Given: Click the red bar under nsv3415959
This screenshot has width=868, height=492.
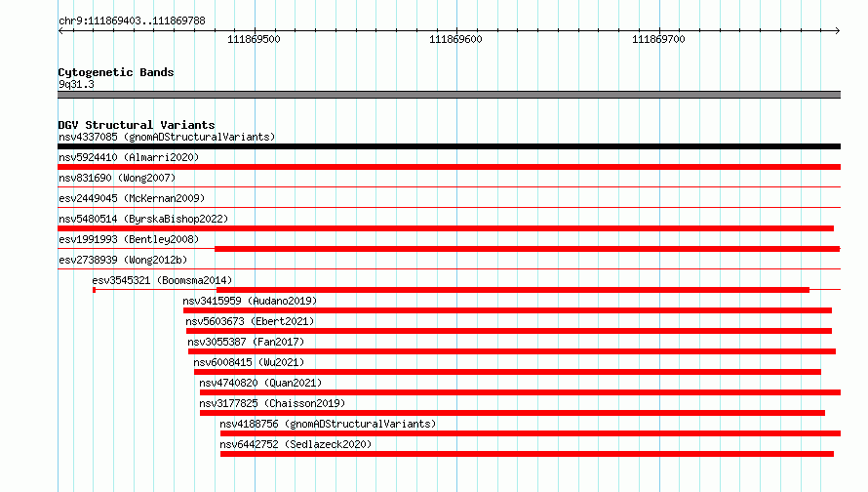Looking at the screenshot, I should (507, 310).
